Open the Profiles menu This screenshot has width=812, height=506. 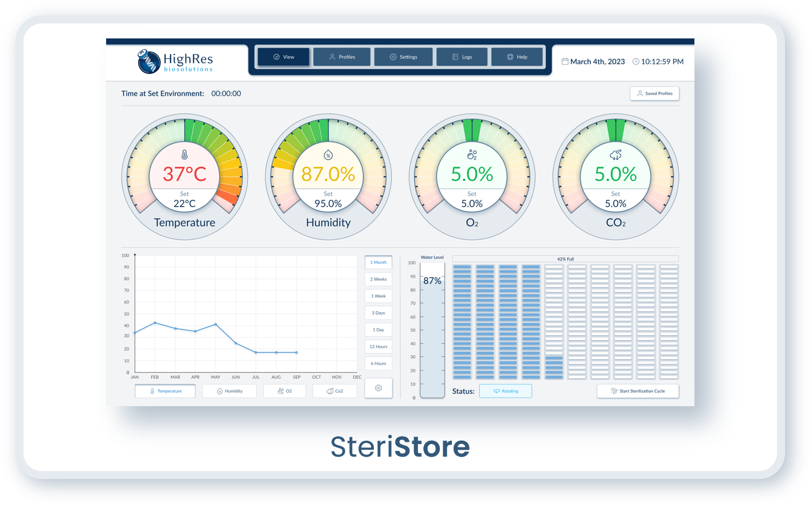tap(342, 56)
